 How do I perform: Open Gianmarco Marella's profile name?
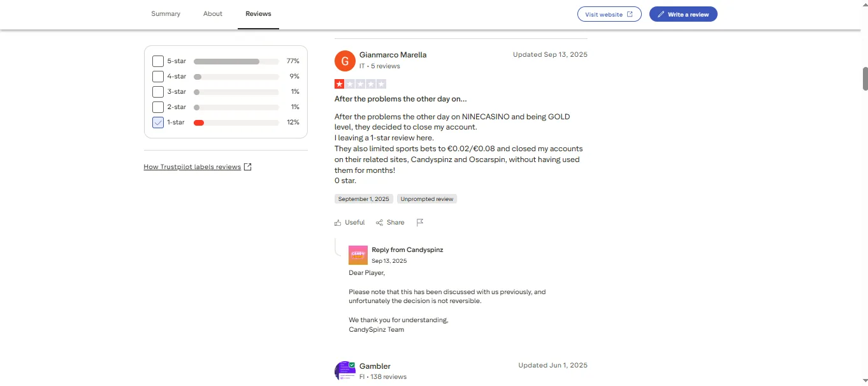pos(393,55)
